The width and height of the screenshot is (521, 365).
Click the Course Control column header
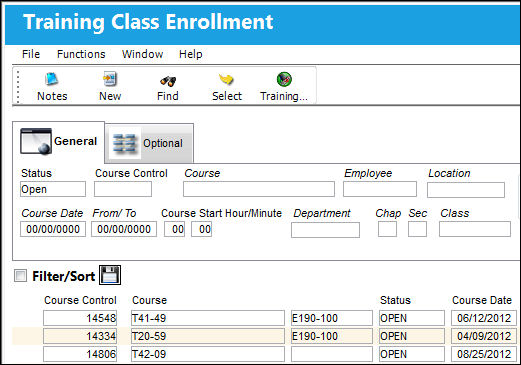click(80, 300)
